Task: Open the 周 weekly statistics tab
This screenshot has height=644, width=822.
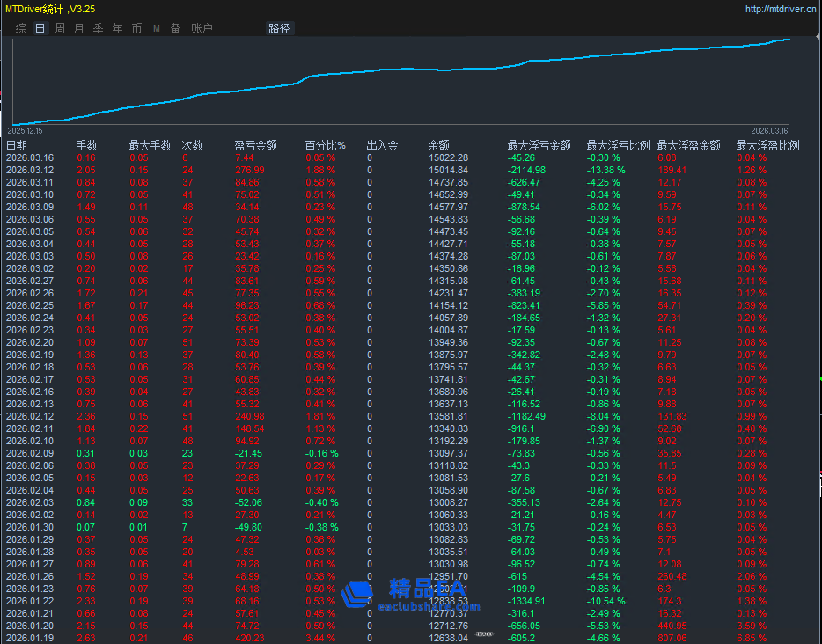Action: tap(59, 28)
